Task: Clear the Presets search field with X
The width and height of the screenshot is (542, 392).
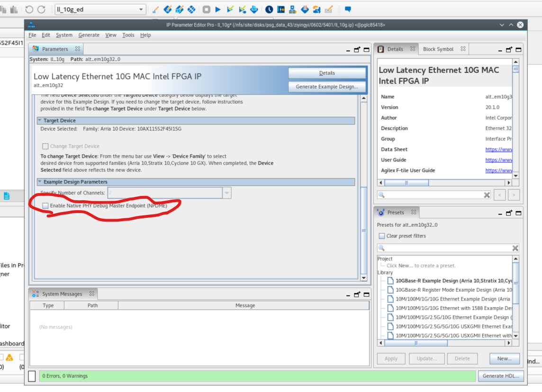Action: click(515, 248)
